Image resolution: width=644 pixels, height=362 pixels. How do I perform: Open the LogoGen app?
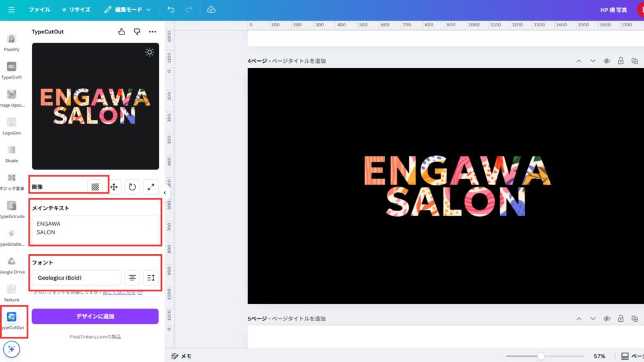tap(11, 126)
